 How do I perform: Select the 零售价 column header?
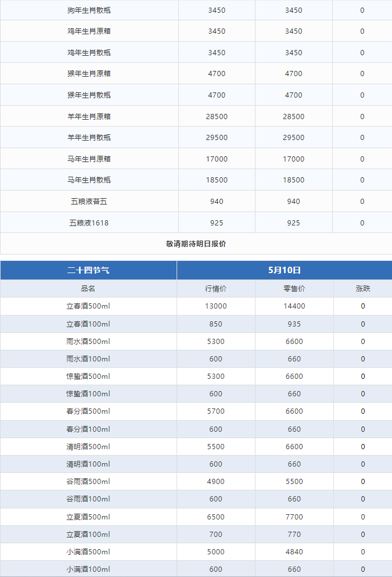tap(294, 289)
